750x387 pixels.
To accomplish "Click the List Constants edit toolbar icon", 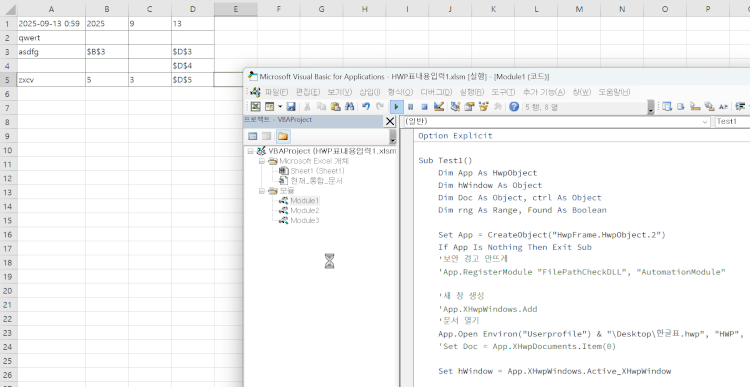I will pyautogui.click(x=681, y=106).
